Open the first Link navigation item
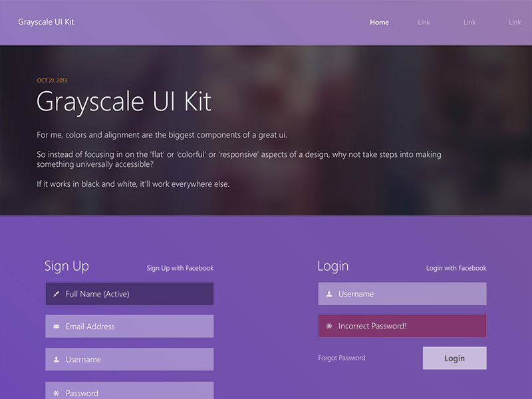 coord(424,22)
